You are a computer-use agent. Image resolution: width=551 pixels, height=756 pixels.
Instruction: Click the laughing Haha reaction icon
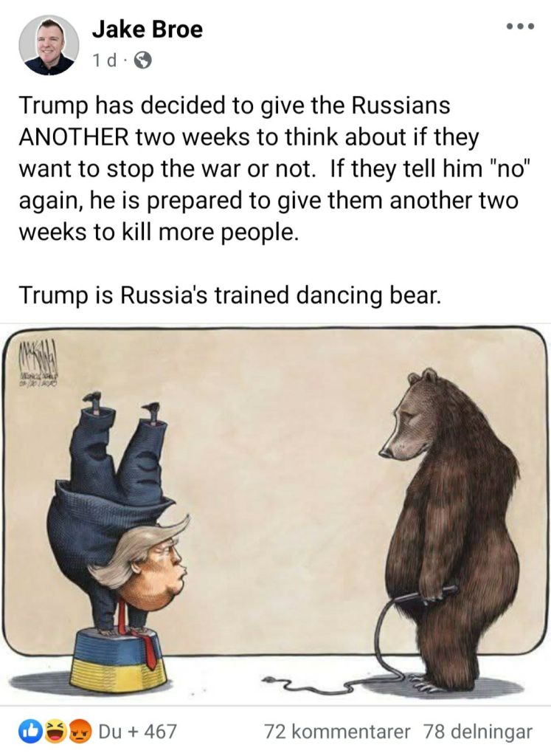[55, 732]
